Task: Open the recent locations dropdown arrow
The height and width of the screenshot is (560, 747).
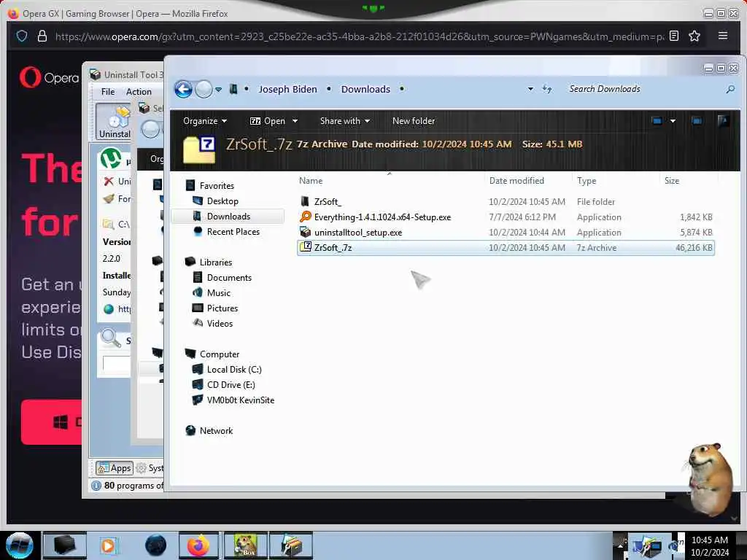Action: coord(218,90)
